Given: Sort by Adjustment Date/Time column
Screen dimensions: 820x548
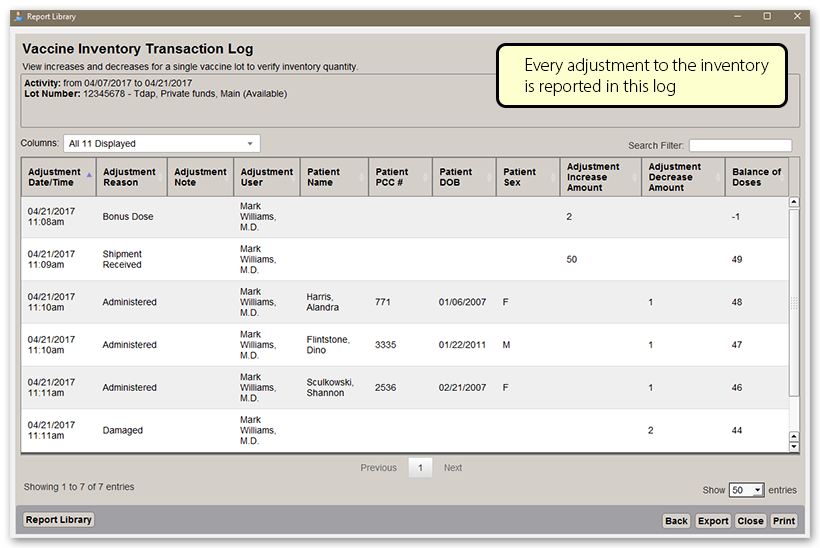Looking at the screenshot, I should tap(59, 177).
